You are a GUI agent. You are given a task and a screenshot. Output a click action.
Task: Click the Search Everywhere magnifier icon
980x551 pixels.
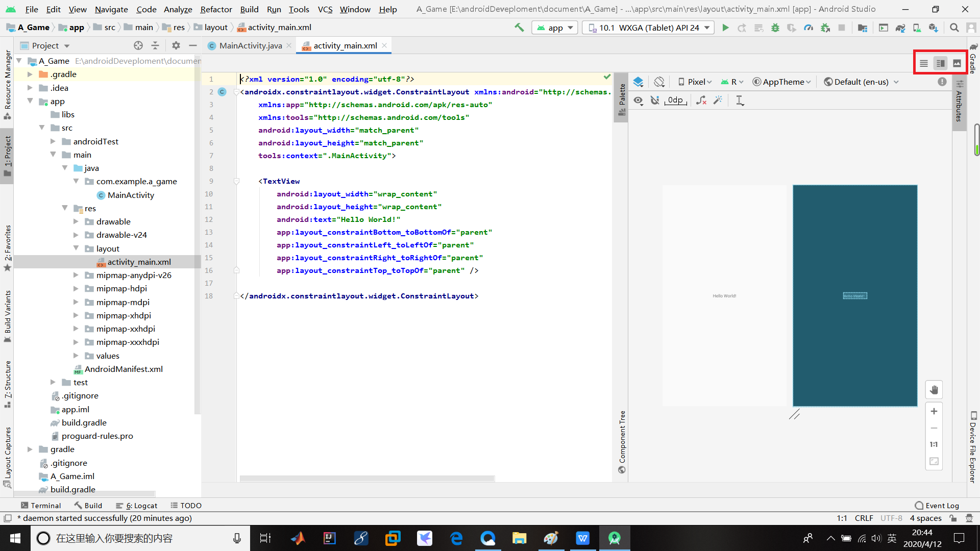pyautogui.click(x=954, y=28)
